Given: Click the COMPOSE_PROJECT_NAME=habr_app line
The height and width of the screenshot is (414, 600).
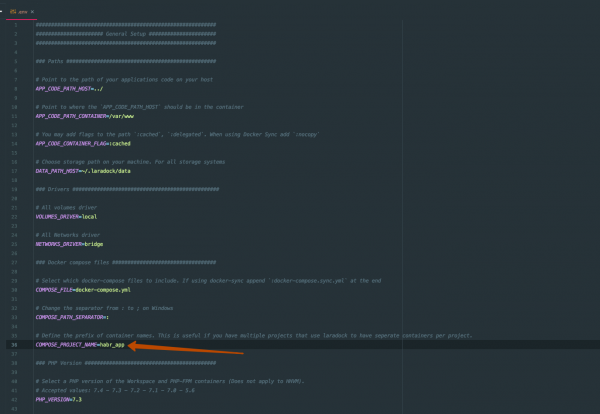Looking at the screenshot, I should 80,344.
